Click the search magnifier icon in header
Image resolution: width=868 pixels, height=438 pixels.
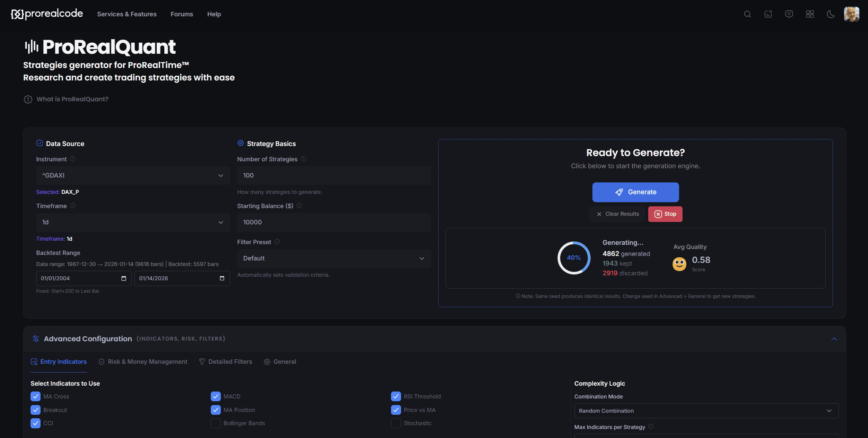tap(747, 14)
